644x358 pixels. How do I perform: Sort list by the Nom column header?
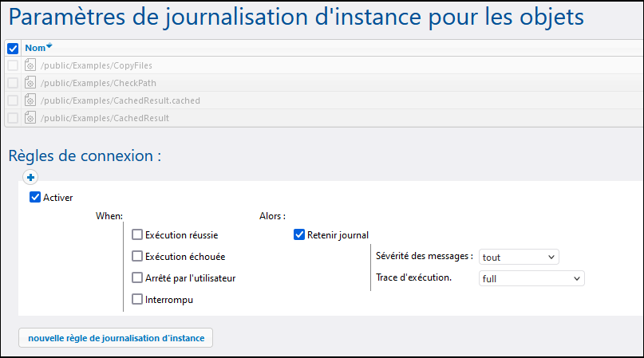click(x=34, y=48)
